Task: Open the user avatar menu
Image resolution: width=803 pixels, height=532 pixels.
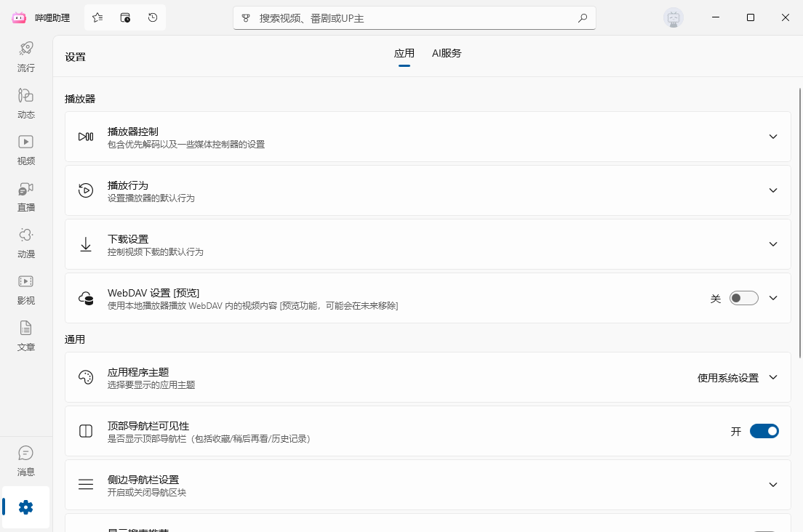Action: [674, 18]
